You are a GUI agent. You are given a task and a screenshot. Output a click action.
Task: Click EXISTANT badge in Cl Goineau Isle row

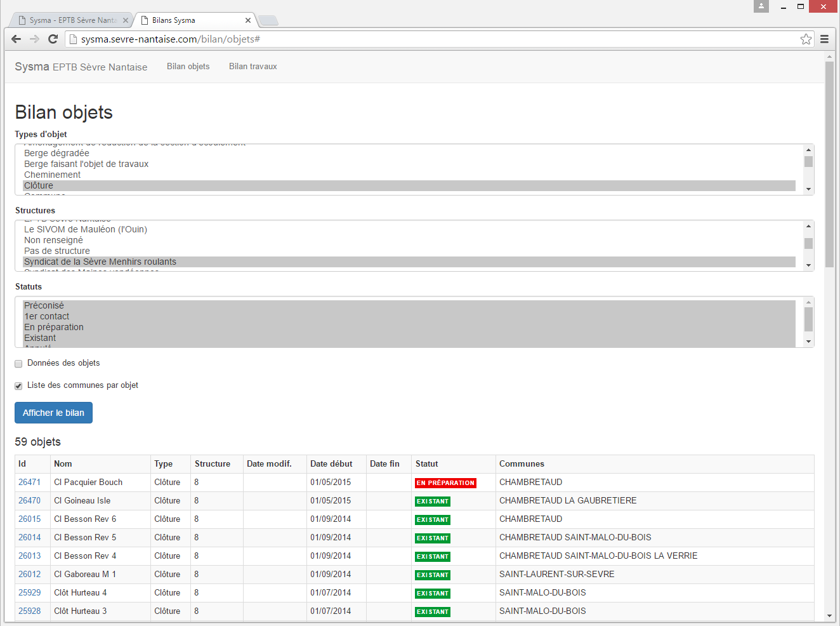coord(433,502)
